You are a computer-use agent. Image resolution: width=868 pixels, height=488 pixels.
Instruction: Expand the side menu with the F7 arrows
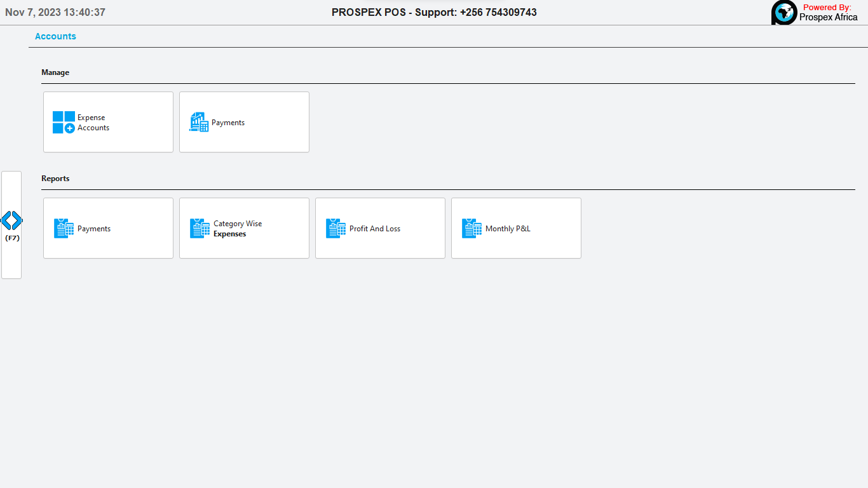(x=11, y=221)
